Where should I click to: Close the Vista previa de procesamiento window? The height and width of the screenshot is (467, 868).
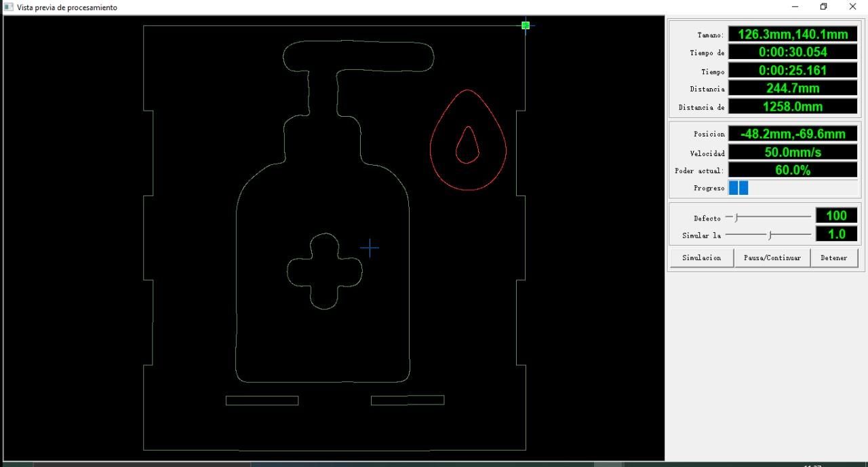[853, 7]
